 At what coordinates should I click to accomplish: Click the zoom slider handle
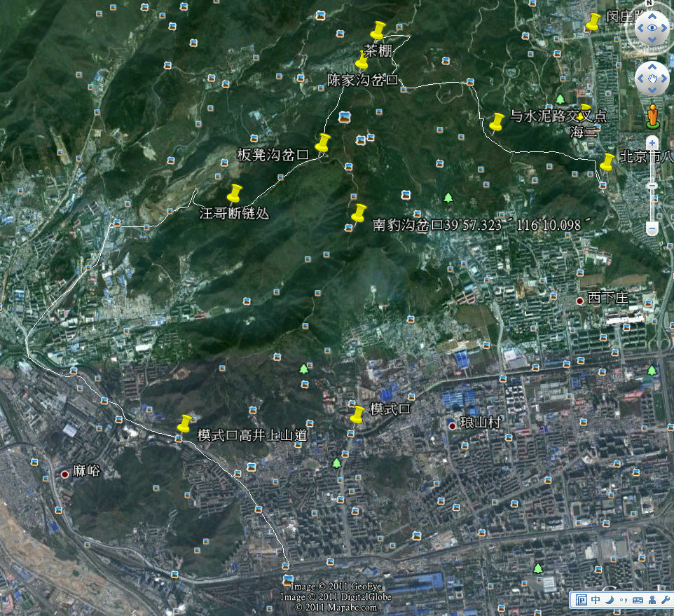coord(652,186)
